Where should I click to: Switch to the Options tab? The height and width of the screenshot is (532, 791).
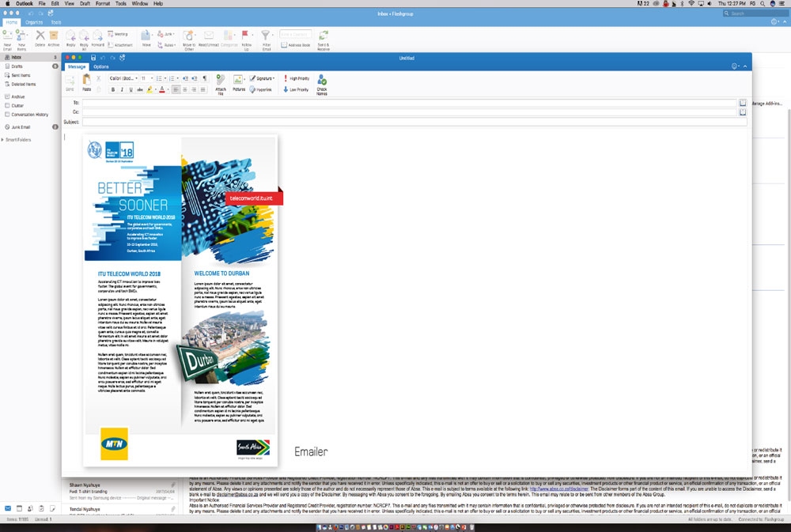coord(101,66)
